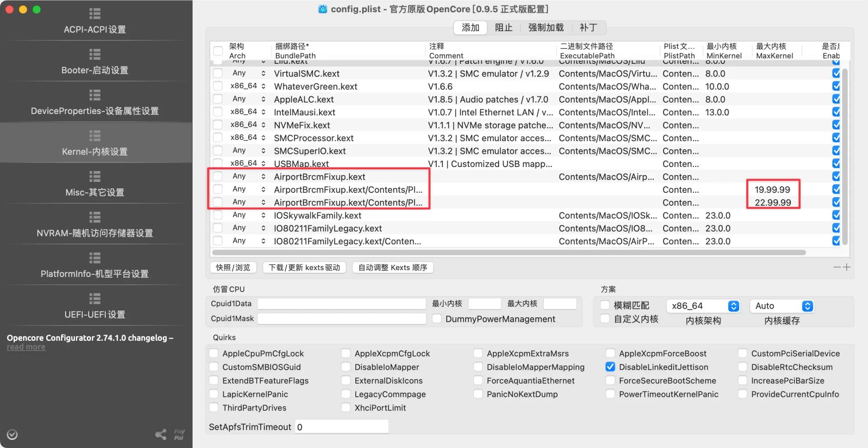Uncheck the DisableLinkeditJettison quirk
Screen dimensions: 868x448
[610, 367]
